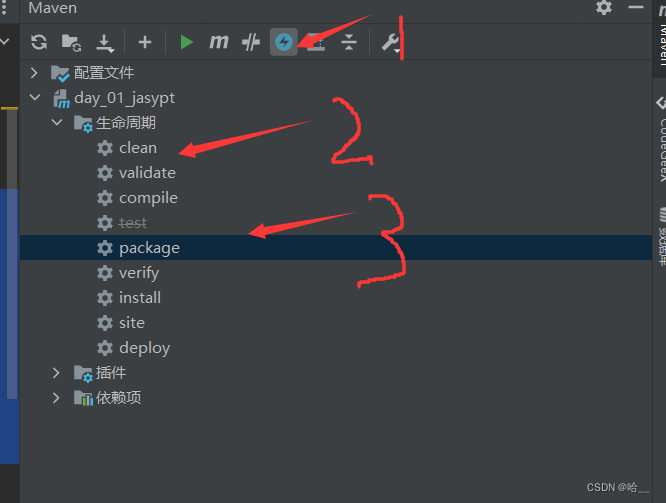Image resolution: width=666 pixels, height=503 pixels.
Task: Click Download Sources and Documentation icon
Action: tap(104, 42)
